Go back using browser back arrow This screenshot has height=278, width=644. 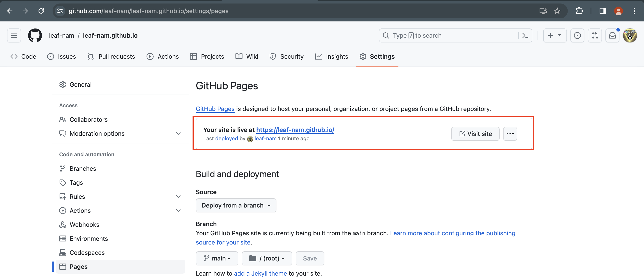(10, 11)
